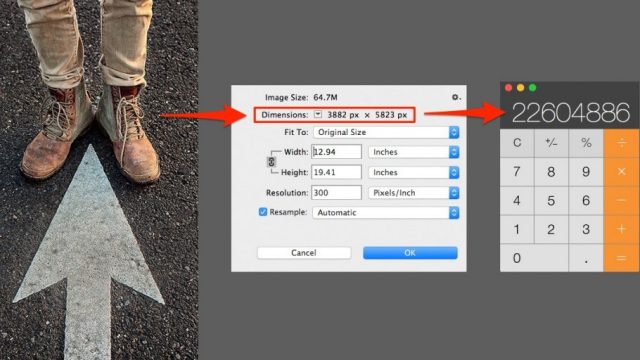Click the calculator 2 key
640x360 pixels.
tap(551, 229)
